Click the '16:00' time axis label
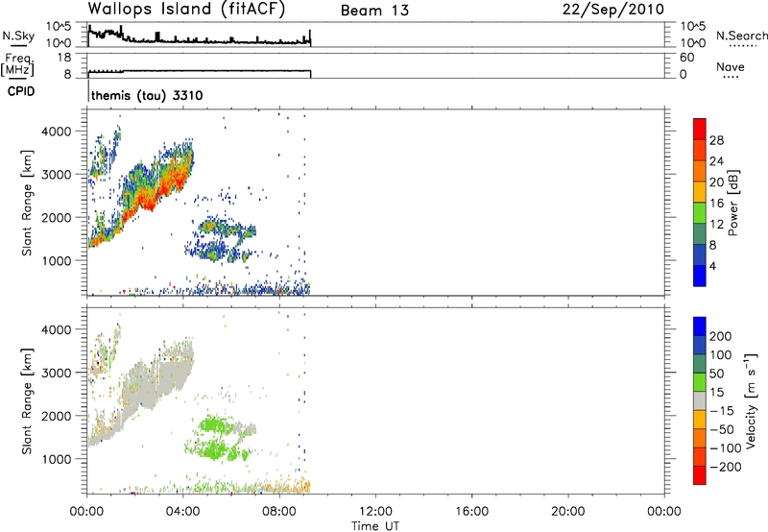Screen dimensions: 768x532 tap(471, 512)
